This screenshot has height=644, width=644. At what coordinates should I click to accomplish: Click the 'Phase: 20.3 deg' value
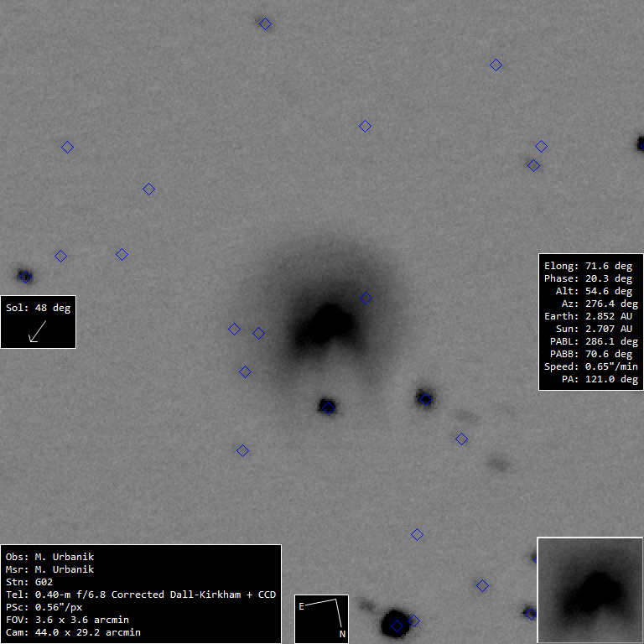click(x=588, y=278)
